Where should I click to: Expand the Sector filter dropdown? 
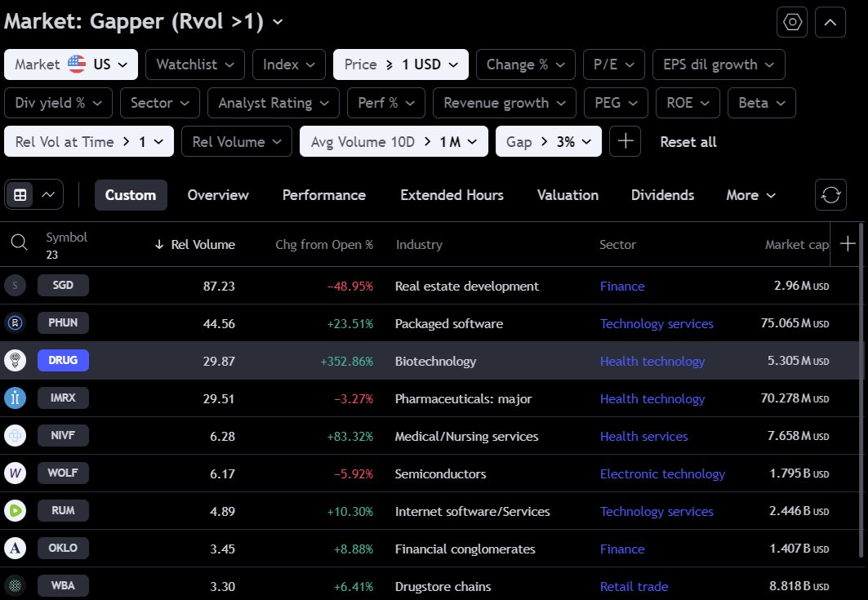(x=160, y=103)
